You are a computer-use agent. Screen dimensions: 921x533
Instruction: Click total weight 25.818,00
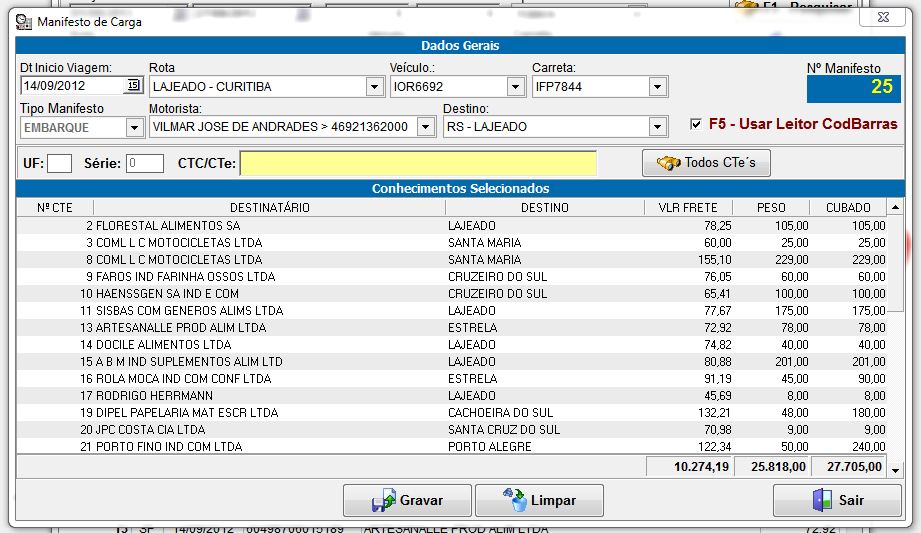tap(778, 467)
